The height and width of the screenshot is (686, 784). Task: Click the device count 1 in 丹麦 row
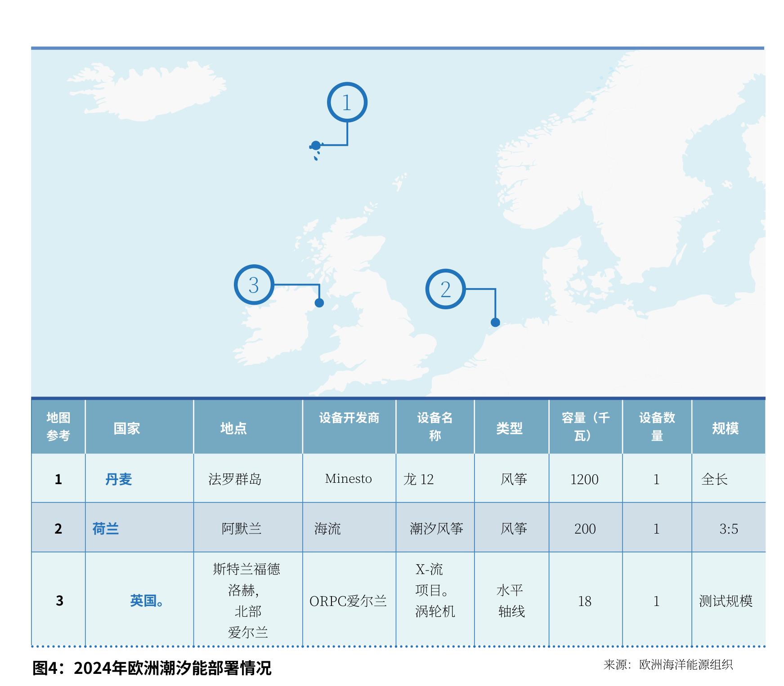656,479
